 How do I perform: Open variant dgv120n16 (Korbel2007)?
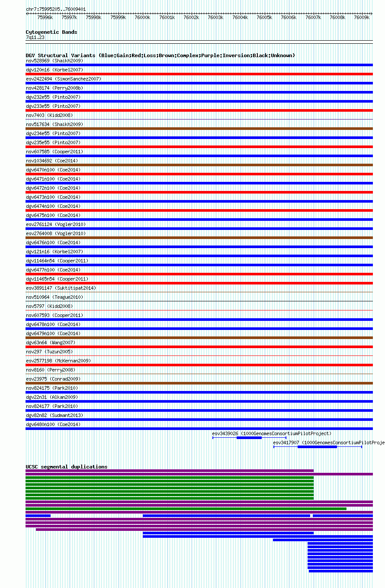coord(55,70)
